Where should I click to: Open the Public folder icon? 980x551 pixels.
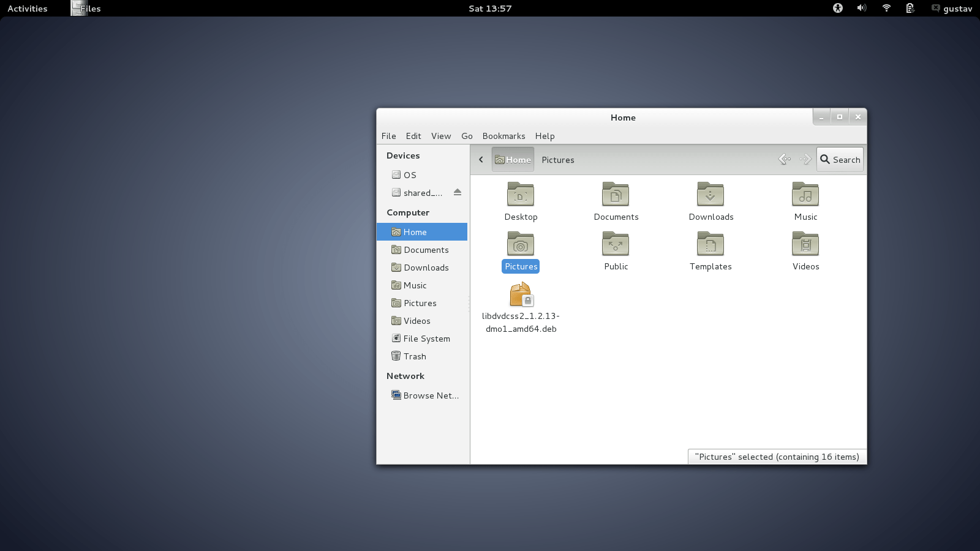pos(615,244)
